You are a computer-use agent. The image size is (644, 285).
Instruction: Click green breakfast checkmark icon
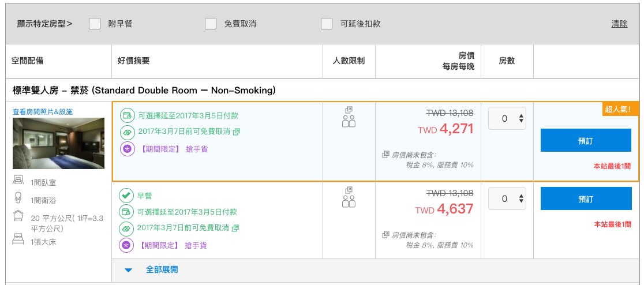126,196
